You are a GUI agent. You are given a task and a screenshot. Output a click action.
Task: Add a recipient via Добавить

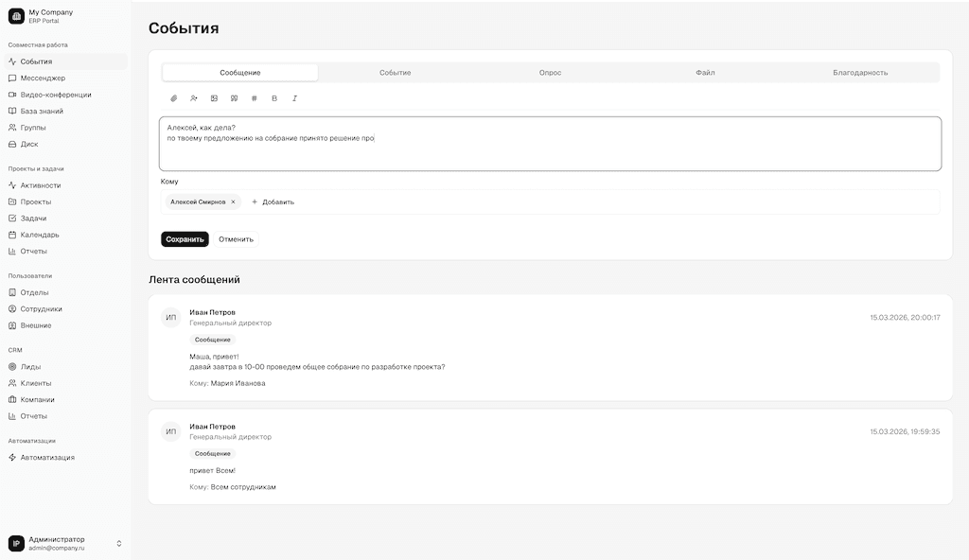tap(273, 202)
